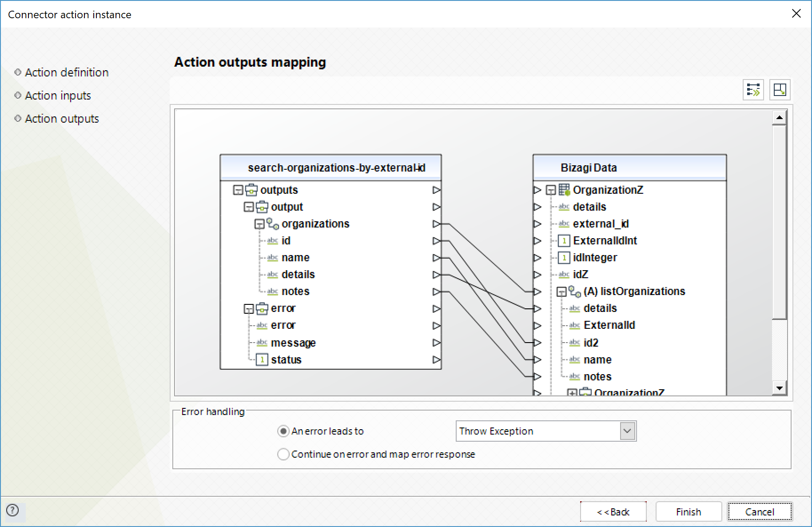
Task: Click the mapping scrollbar up arrow
Action: click(780, 118)
